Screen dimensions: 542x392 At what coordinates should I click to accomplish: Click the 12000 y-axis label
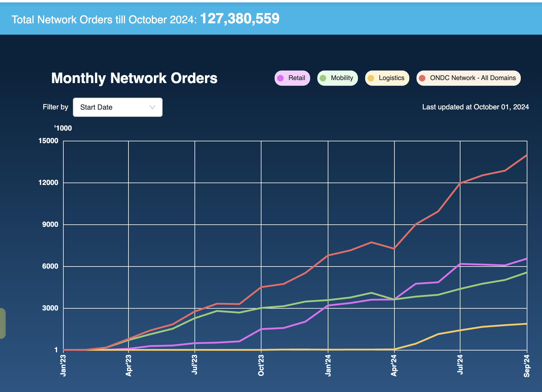[48, 183]
